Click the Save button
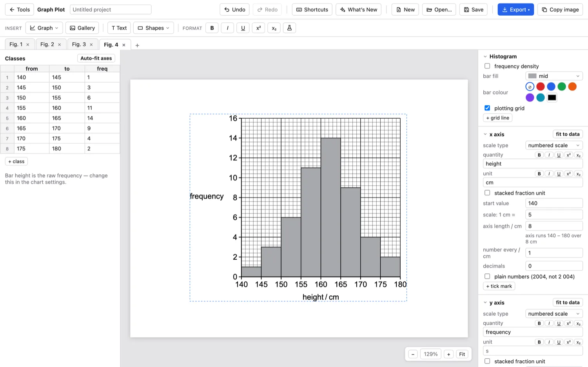This screenshot has height=367, width=588. tap(473, 9)
